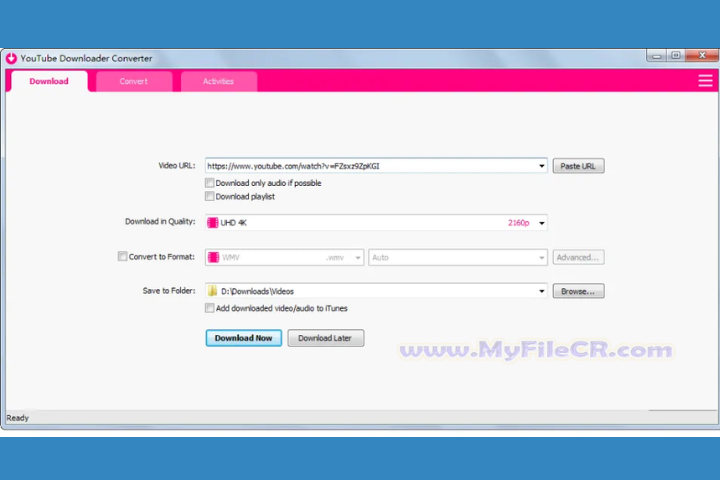Viewport: 720px width, 480px height.
Task: Click the window title YouTube Downloader Converter
Action: [x=86, y=58]
